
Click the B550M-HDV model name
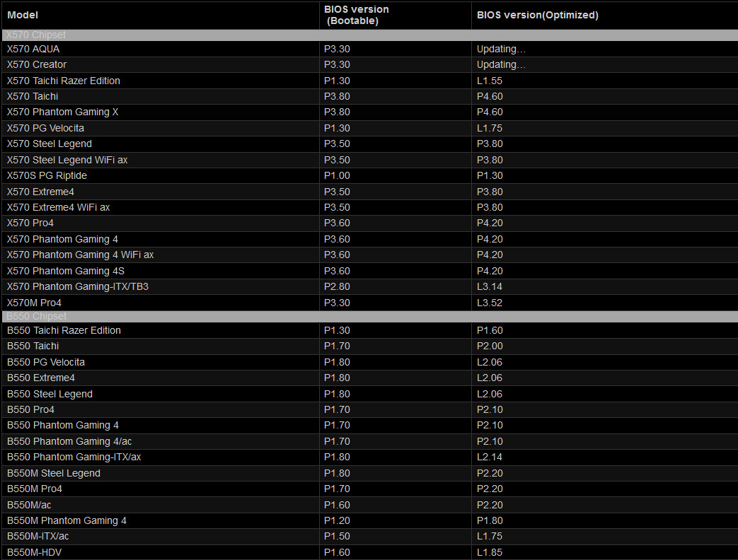35,552
